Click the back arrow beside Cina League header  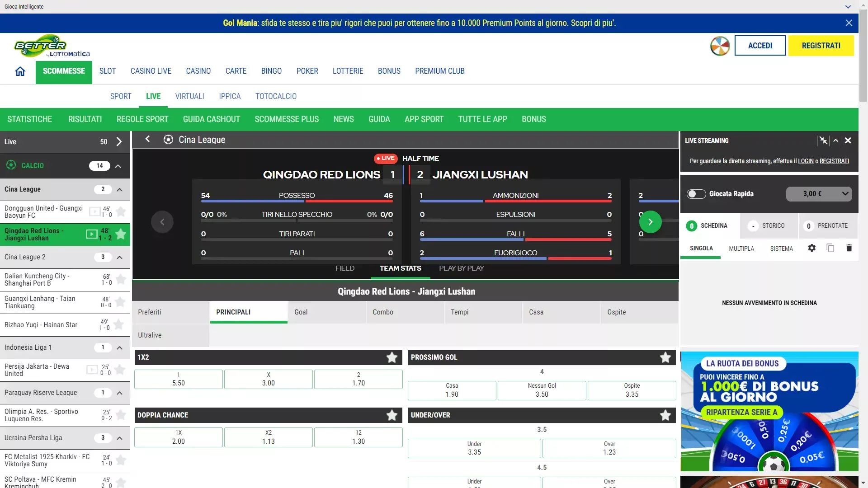147,139
